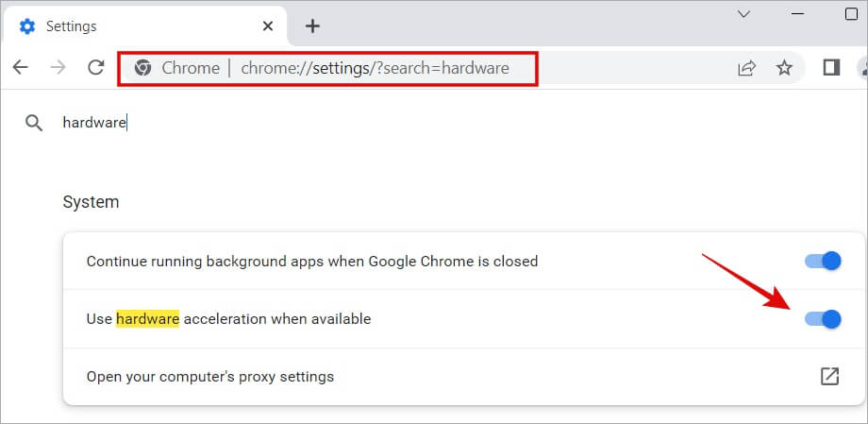Click the Settings gear tab favicon
868x424 pixels.
pos(26,26)
